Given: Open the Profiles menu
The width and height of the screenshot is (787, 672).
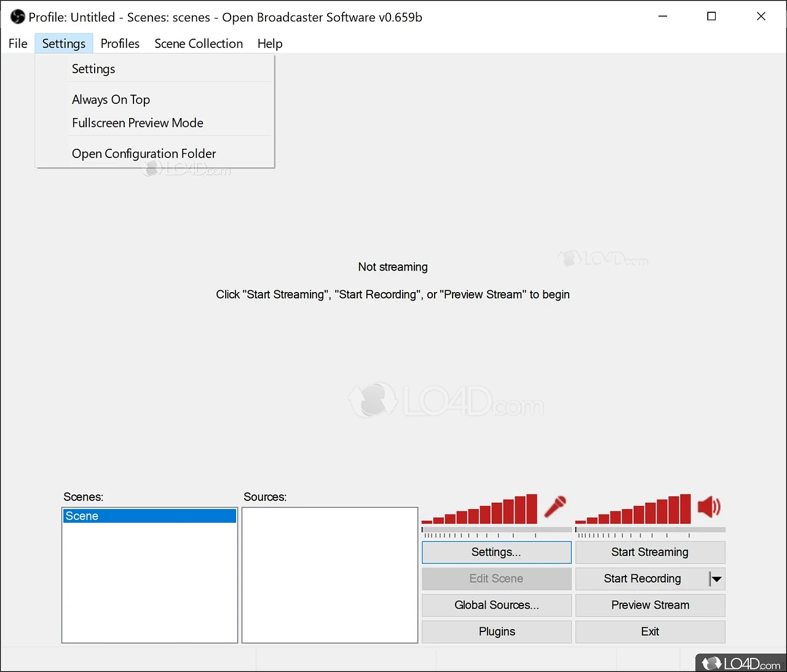Looking at the screenshot, I should pos(120,44).
